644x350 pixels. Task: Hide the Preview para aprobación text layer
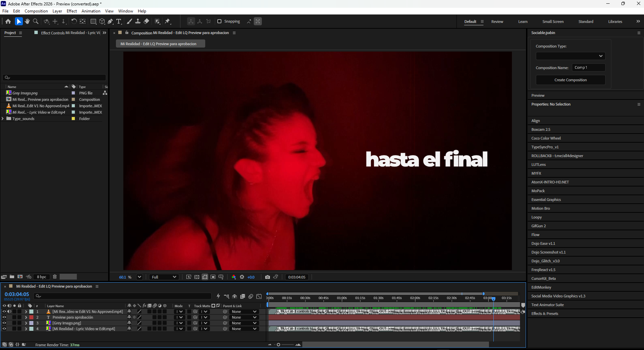4,317
